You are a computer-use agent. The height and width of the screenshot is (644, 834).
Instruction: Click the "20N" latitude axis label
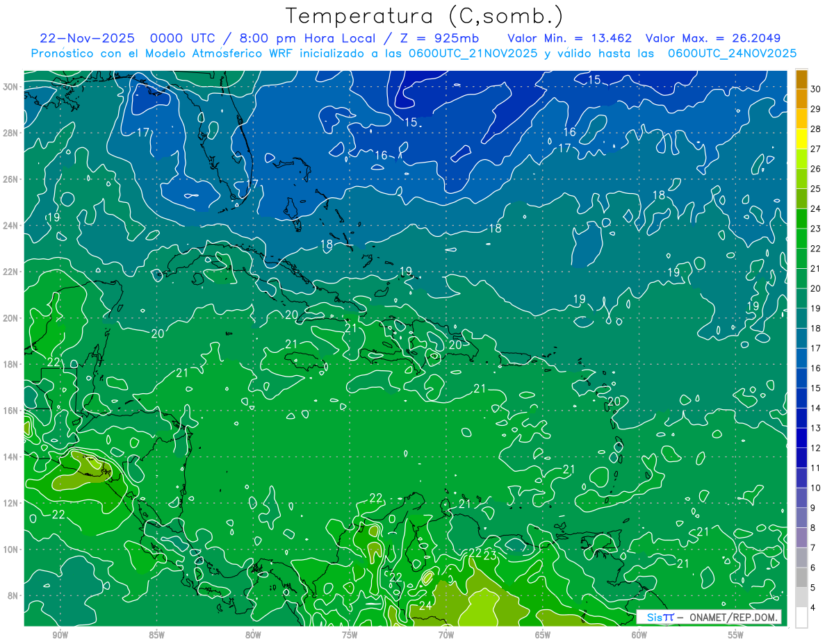coord(12,318)
